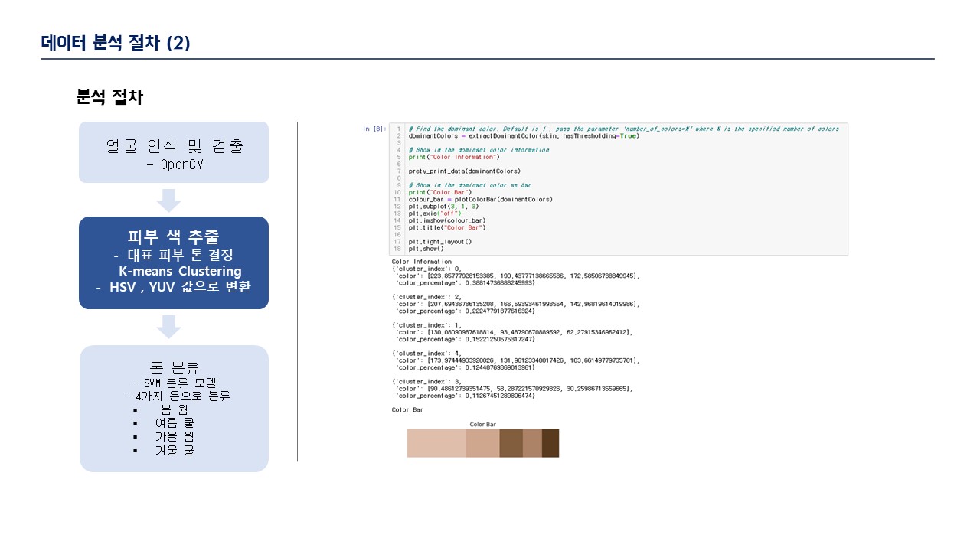This screenshot has width=980, height=551.
Task: Pick the medium brown third swatch in the color bar
Action: (511, 443)
